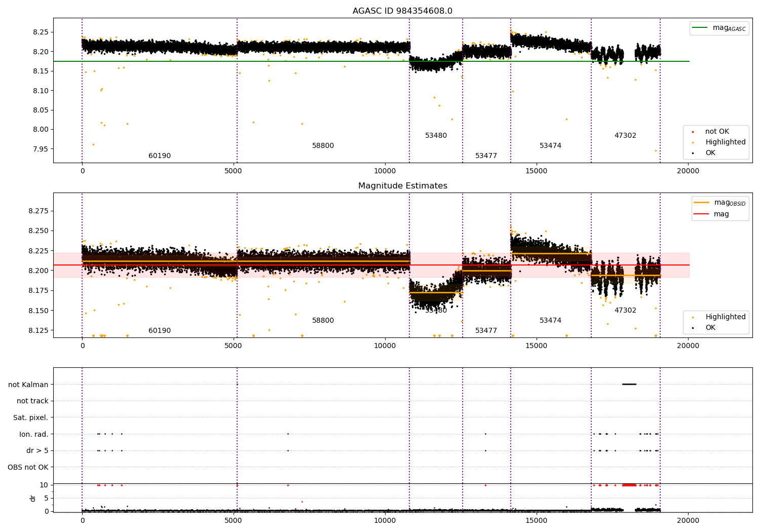Click the rotated "dr" axis label
Image resolution: width=760 pixels, height=532 pixels.
tap(33, 498)
